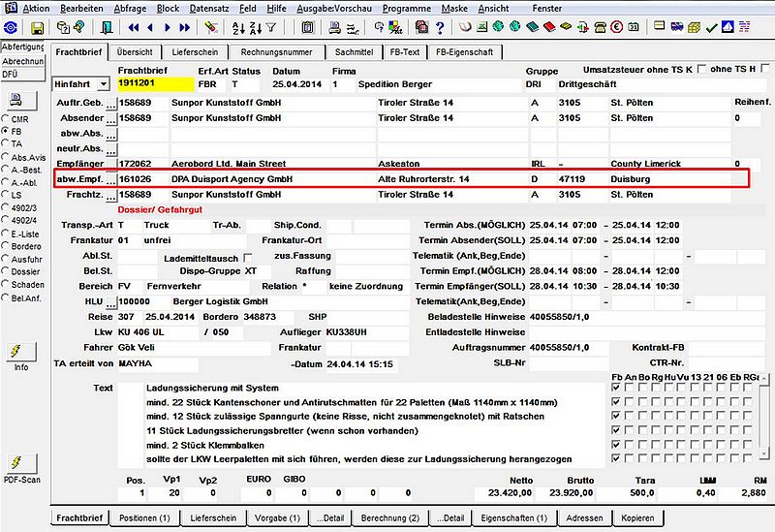The height and width of the screenshot is (532, 775).
Task: Jump to last record with double-right arrow
Action: [x=184, y=28]
